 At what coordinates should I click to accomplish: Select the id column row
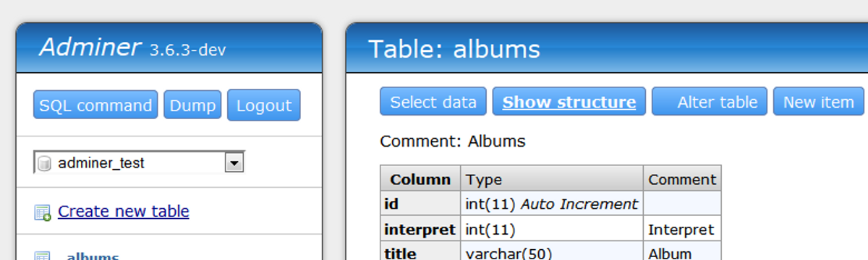[550, 204]
